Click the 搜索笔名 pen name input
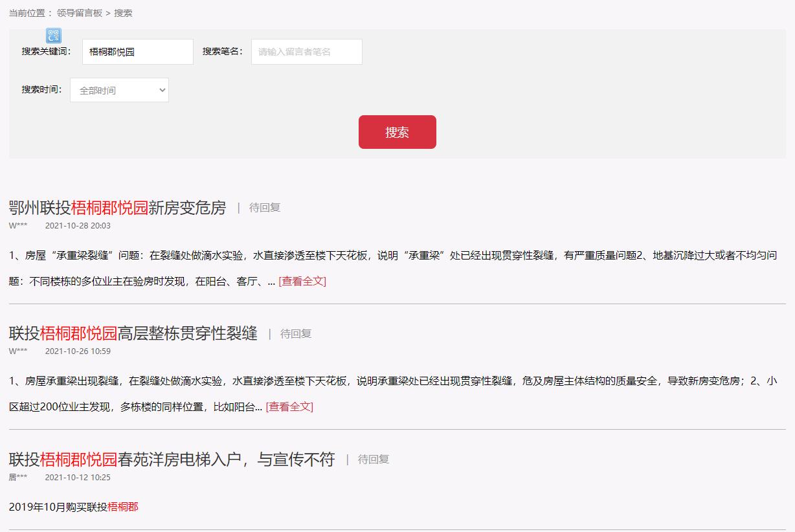 pyautogui.click(x=306, y=52)
